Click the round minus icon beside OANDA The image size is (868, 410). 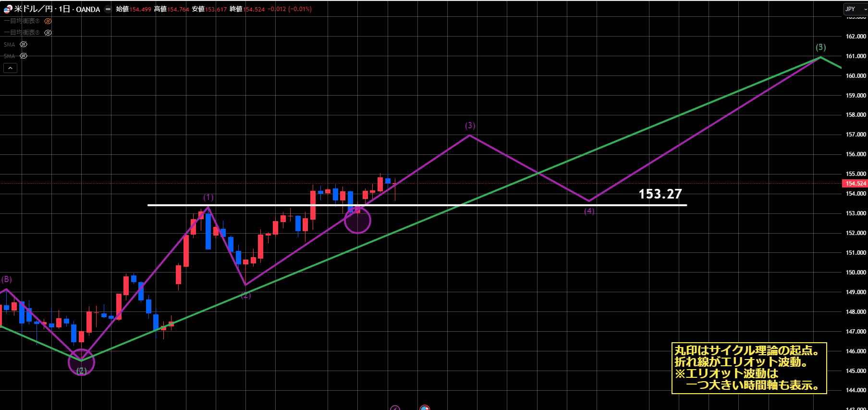(x=108, y=9)
